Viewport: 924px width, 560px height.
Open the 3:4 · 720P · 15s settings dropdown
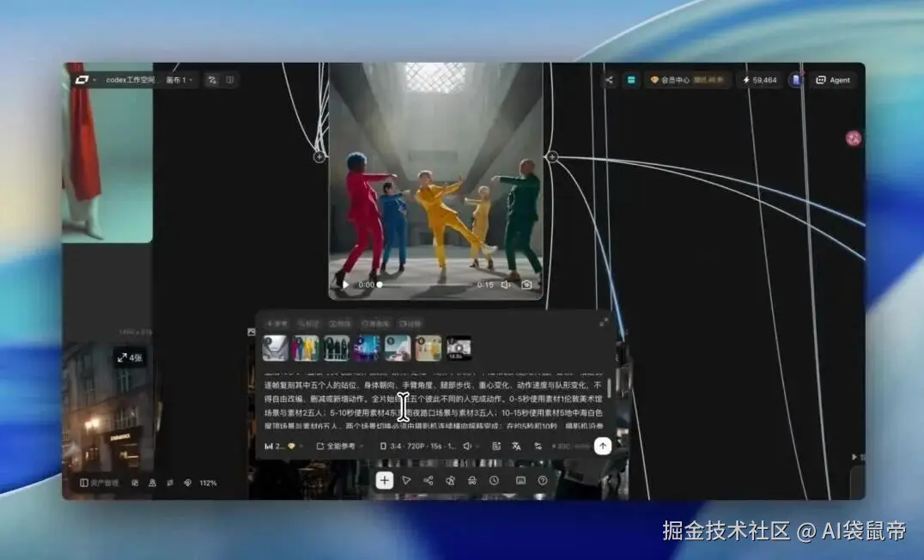point(420,447)
